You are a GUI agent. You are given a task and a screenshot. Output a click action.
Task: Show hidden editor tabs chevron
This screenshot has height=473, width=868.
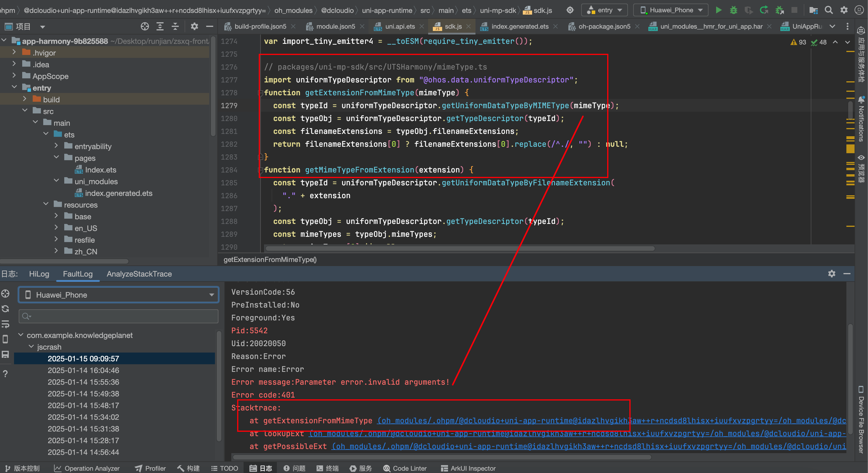click(832, 26)
